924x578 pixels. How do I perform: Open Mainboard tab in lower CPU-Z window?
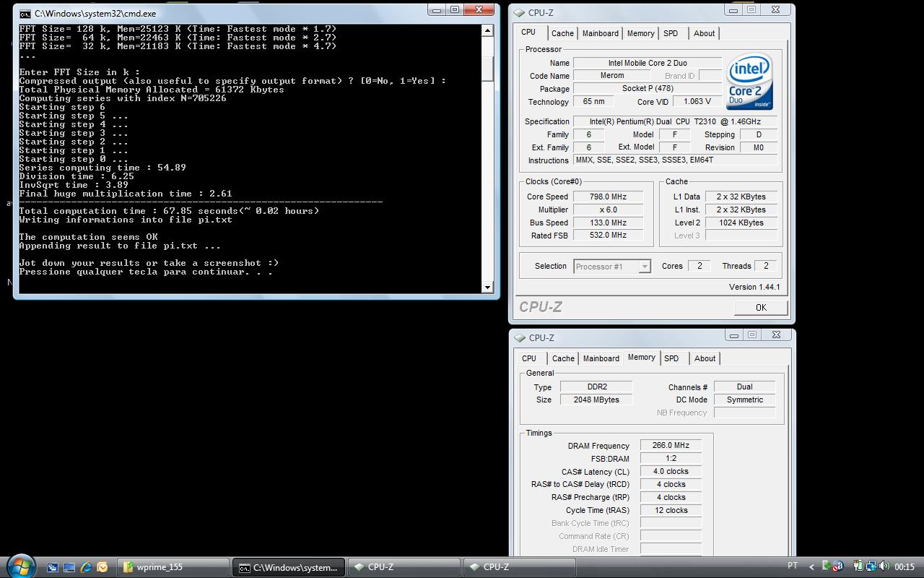click(601, 358)
